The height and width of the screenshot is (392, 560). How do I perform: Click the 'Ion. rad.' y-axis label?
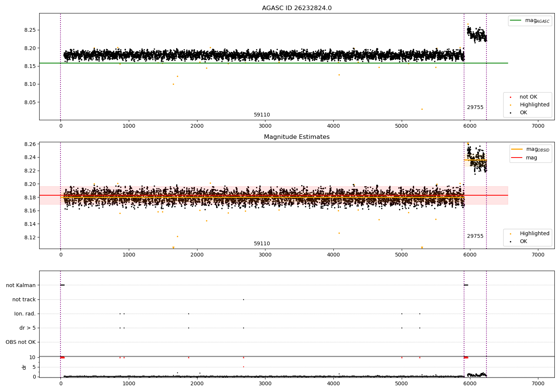(25, 314)
